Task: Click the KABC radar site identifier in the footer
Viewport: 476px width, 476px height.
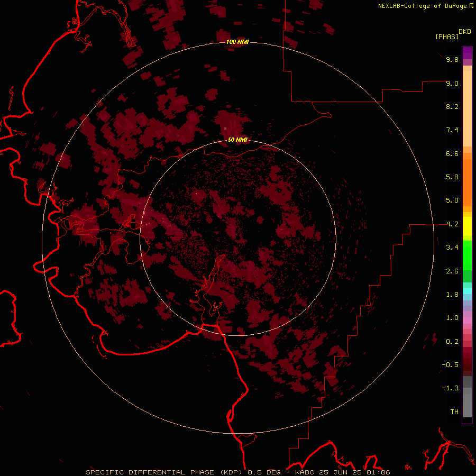Action: pos(306,472)
